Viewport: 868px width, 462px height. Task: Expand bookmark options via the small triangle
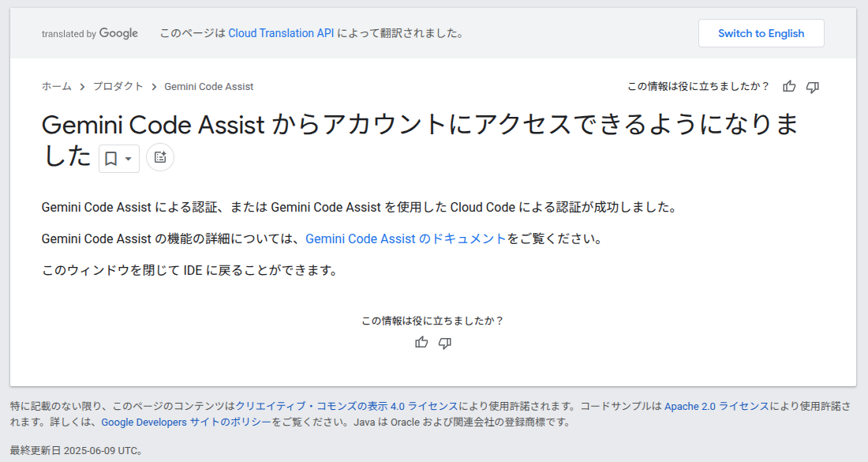126,158
